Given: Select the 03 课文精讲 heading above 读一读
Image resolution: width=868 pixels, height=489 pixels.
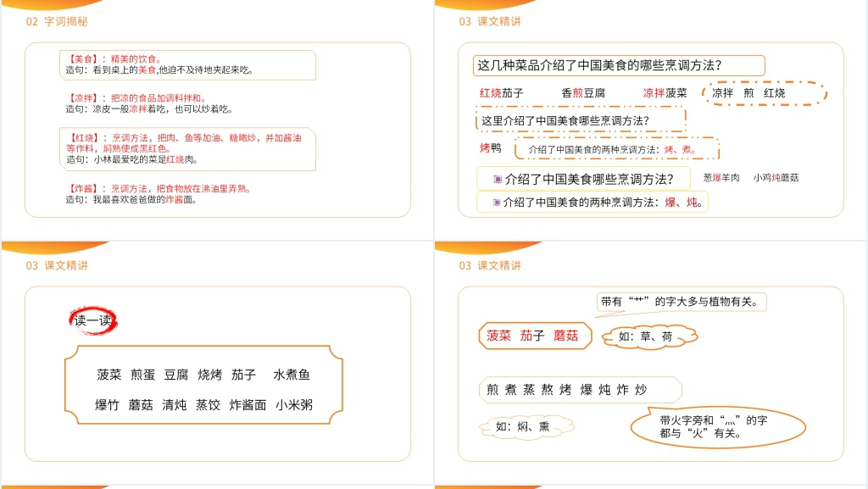Looking at the screenshot, I should click(x=57, y=265).
